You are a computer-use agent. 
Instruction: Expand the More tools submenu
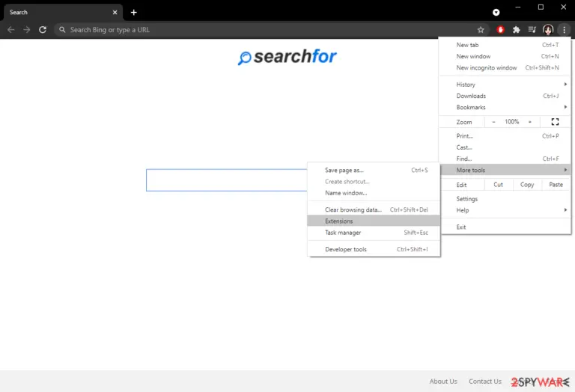505,170
